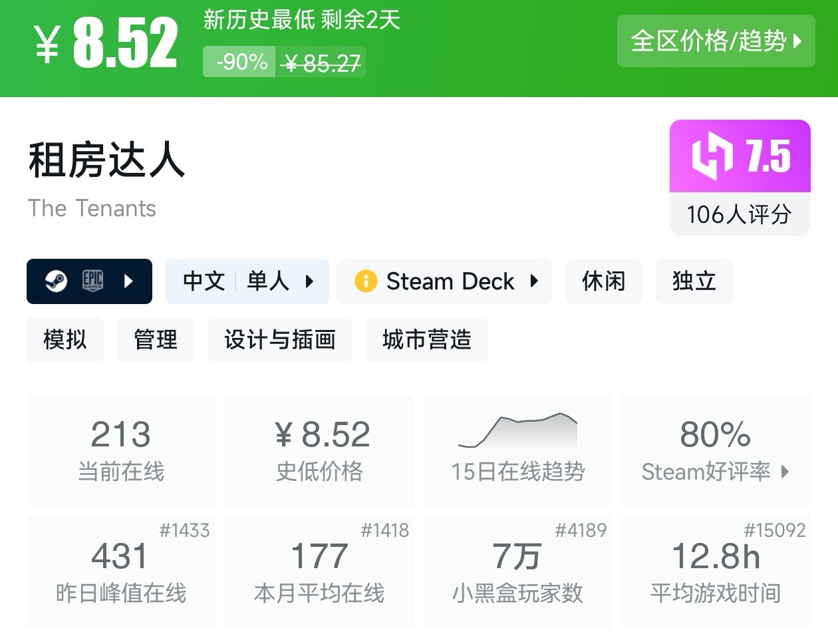This screenshot has width=838, height=644.
Task: Open 全区价格/趋势 regional price trends
Action: pos(716,41)
